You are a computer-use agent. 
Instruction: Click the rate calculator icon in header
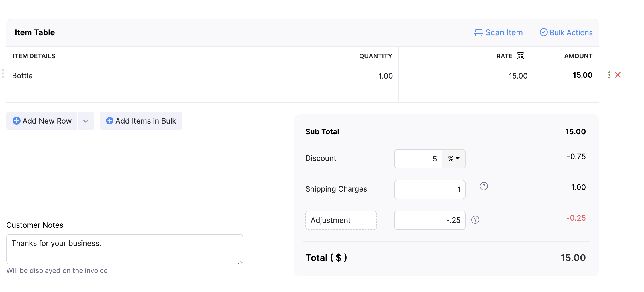click(520, 56)
